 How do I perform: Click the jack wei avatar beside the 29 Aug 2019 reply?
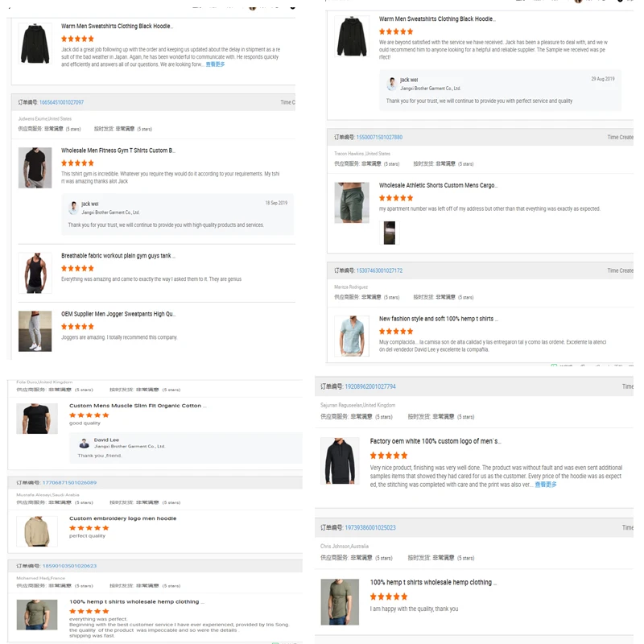pyautogui.click(x=392, y=84)
